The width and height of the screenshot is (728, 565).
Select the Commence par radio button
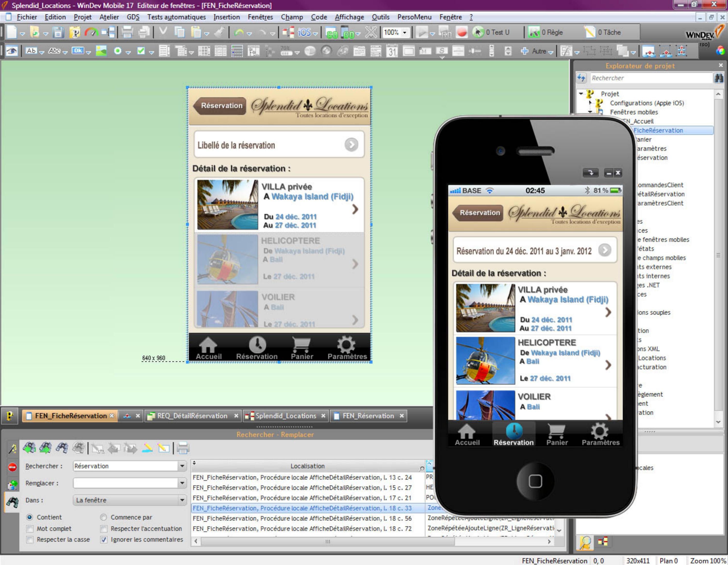tap(104, 517)
